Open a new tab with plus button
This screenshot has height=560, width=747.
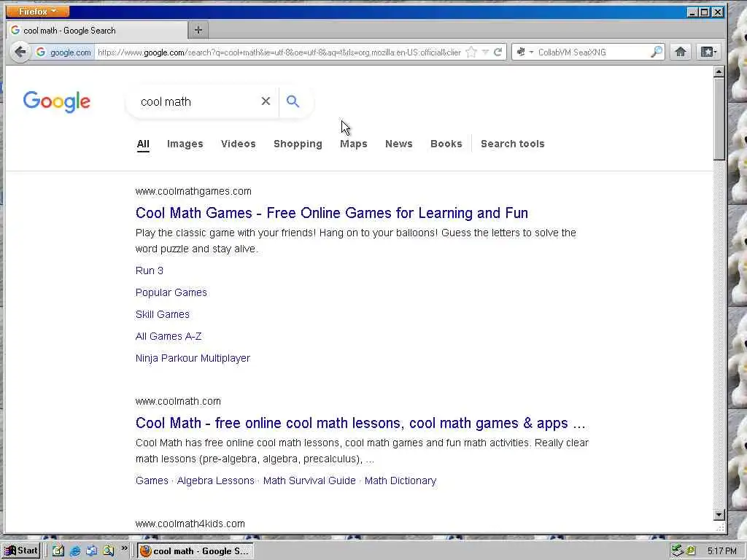[x=198, y=31]
